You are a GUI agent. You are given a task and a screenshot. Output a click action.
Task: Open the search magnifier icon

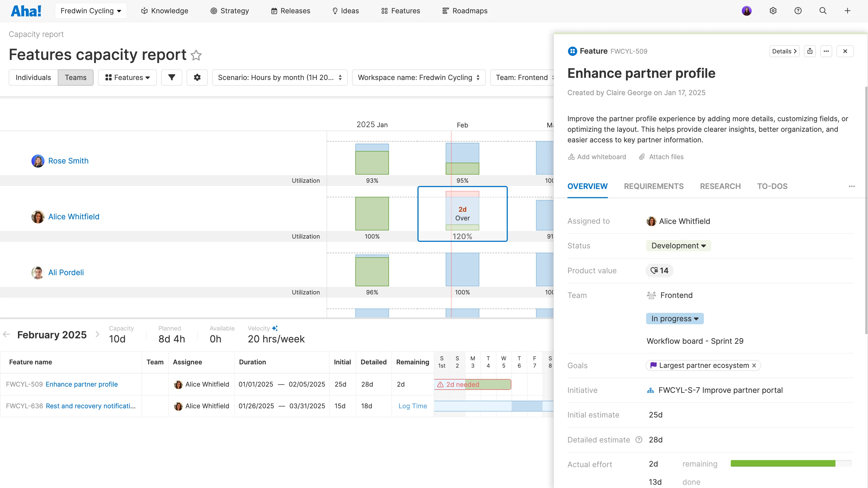coord(823,11)
